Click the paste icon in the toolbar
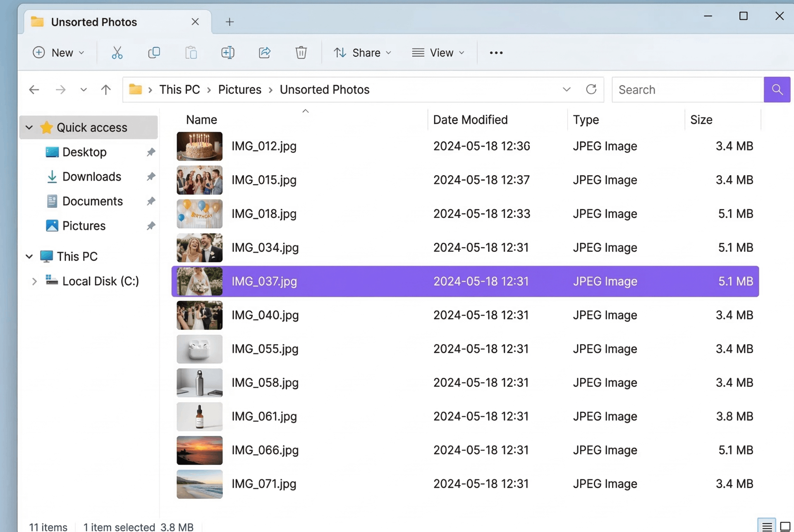The image size is (794, 532). tap(191, 52)
